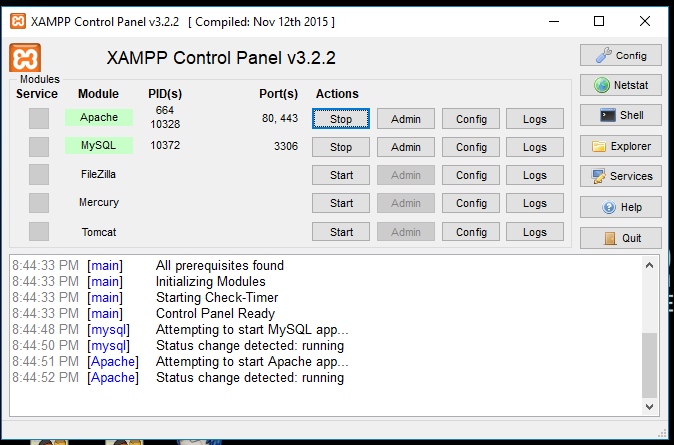Minimize the XAMPP Control Panel window
The width and height of the screenshot is (674, 445).
point(554,21)
